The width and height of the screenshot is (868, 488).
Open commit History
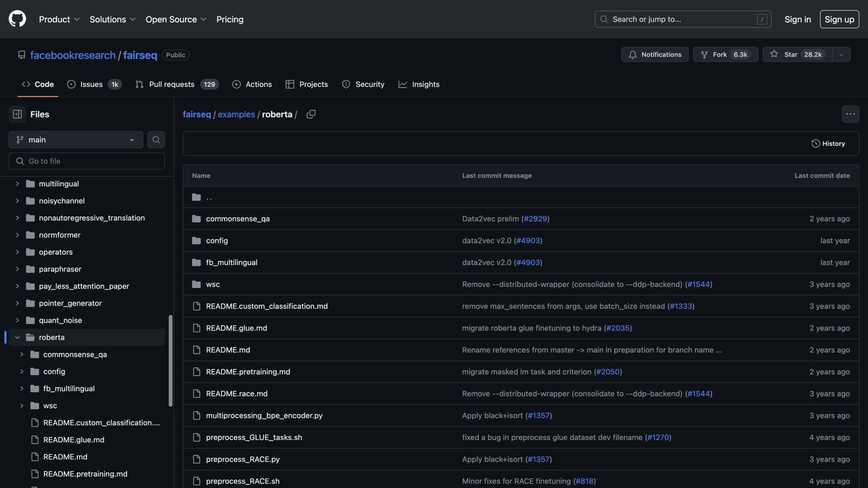coord(828,144)
